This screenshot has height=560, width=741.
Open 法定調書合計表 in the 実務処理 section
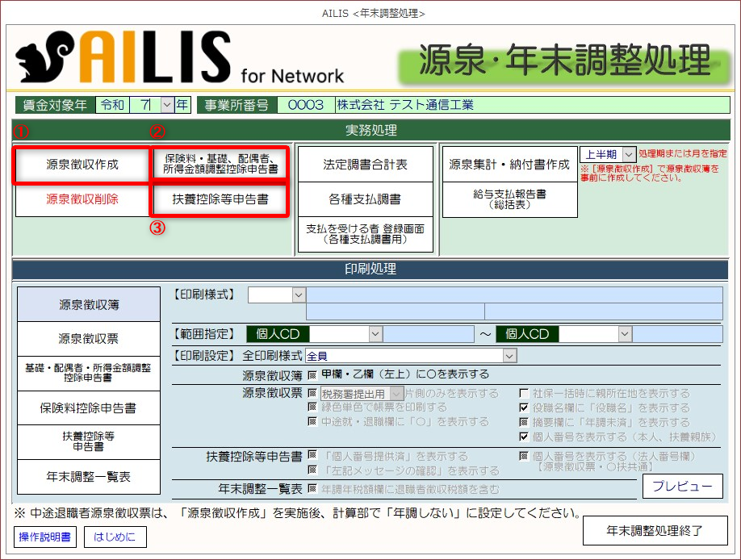click(x=365, y=165)
